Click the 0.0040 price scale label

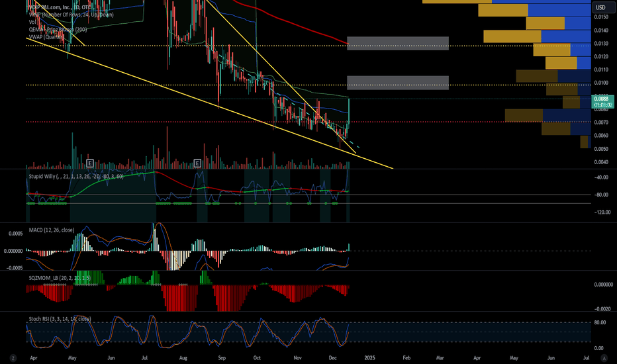pos(601,161)
